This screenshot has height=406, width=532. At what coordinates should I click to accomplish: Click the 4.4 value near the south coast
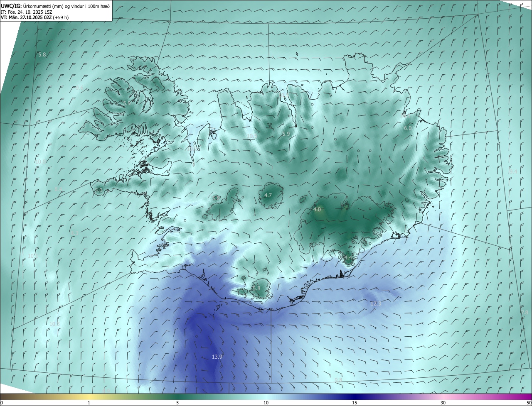point(348,258)
